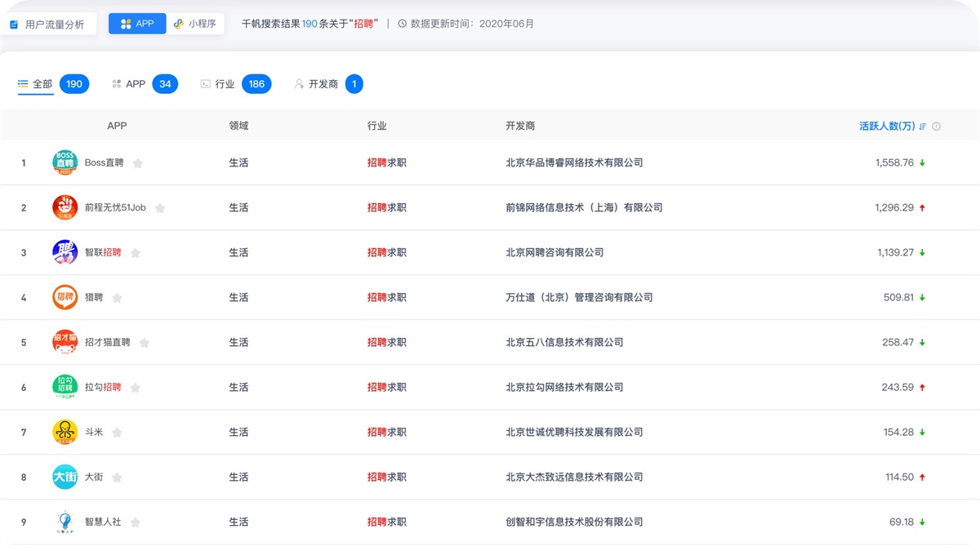This screenshot has width=980, height=551.
Task: Favorite 猎聘 with its star
Action: pos(117,298)
